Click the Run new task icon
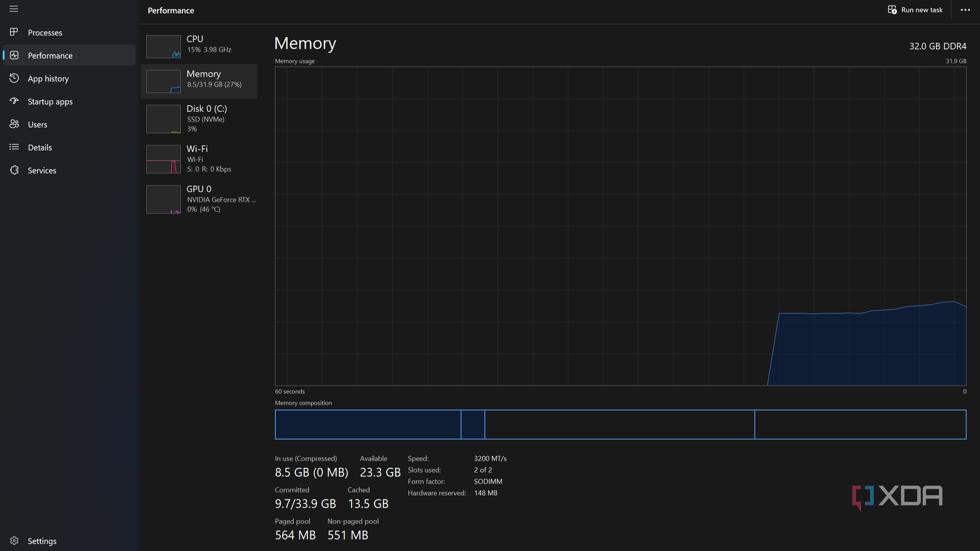The image size is (980, 551). coord(892,9)
